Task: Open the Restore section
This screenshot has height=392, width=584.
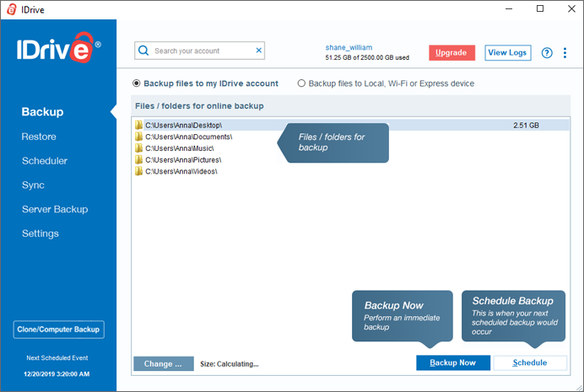Action: click(39, 137)
